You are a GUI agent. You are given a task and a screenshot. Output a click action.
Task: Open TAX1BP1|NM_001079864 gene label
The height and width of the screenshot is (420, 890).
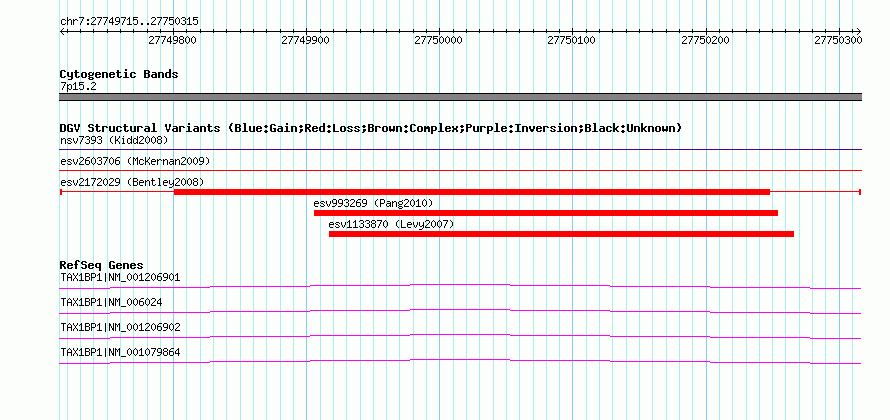point(120,352)
